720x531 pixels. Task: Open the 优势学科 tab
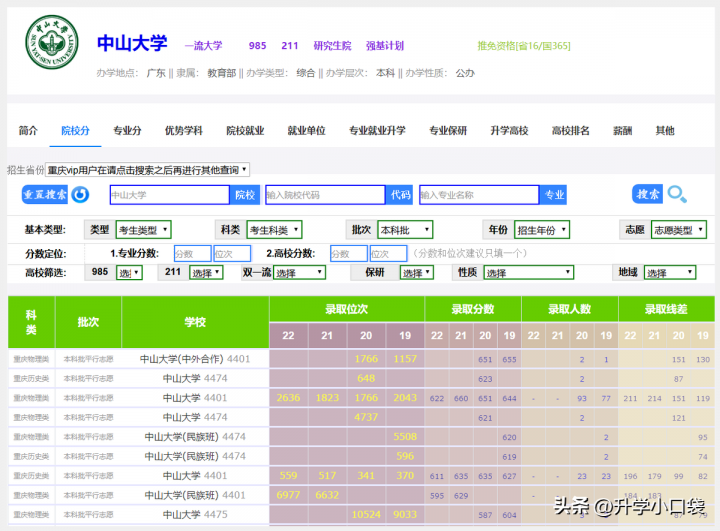click(184, 131)
